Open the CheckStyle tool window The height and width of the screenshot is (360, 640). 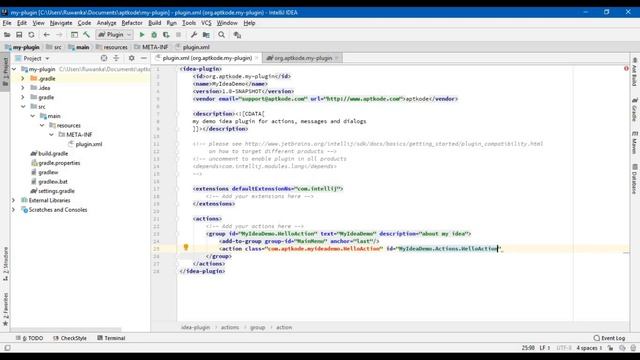pyautogui.click(x=70, y=338)
